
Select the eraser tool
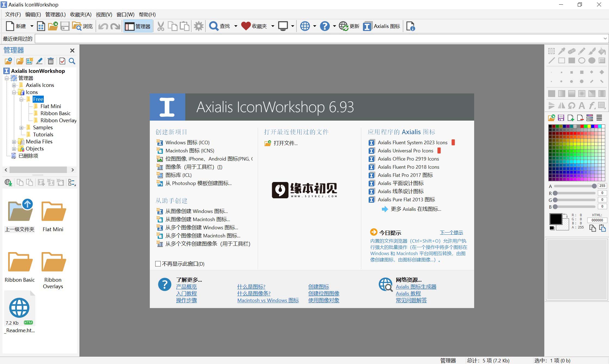(571, 51)
